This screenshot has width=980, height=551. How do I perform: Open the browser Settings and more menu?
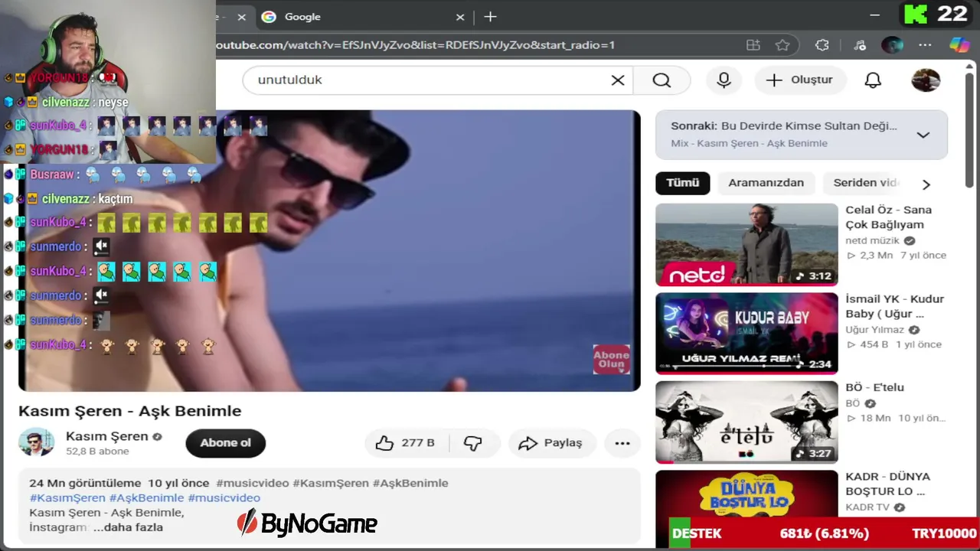click(925, 45)
